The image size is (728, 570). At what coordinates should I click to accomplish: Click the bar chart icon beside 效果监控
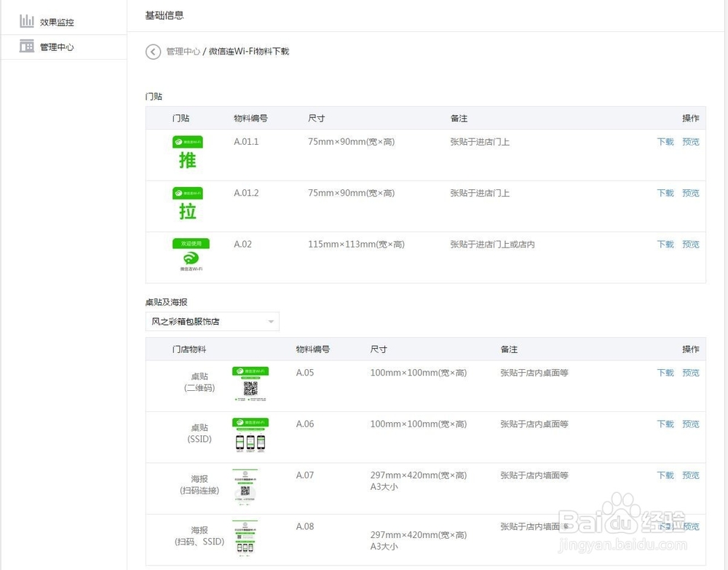(28, 20)
